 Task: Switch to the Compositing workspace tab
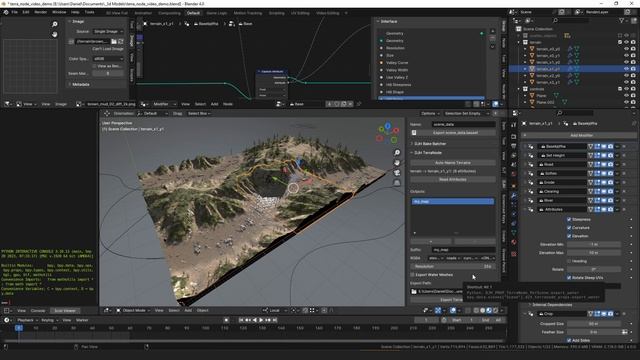[169, 13]
